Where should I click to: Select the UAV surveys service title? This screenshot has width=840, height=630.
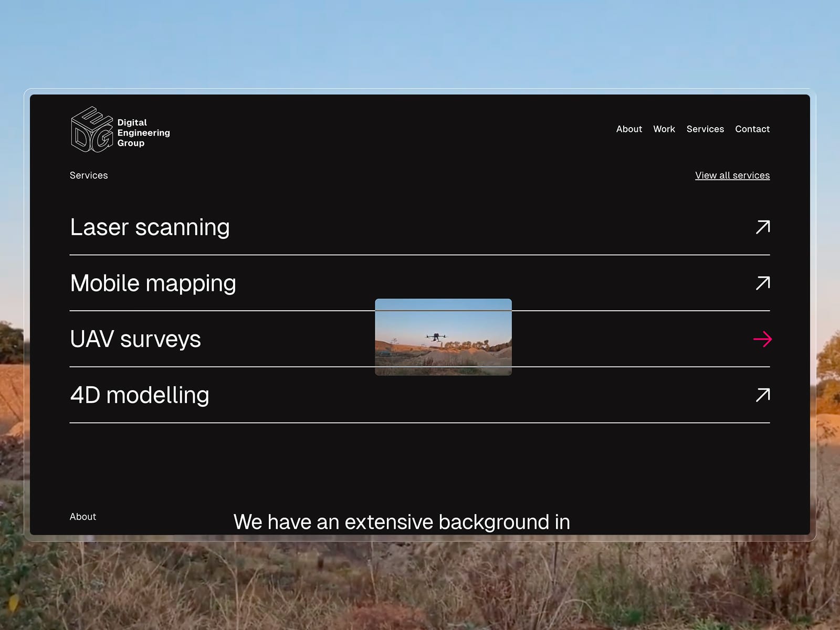135,339
